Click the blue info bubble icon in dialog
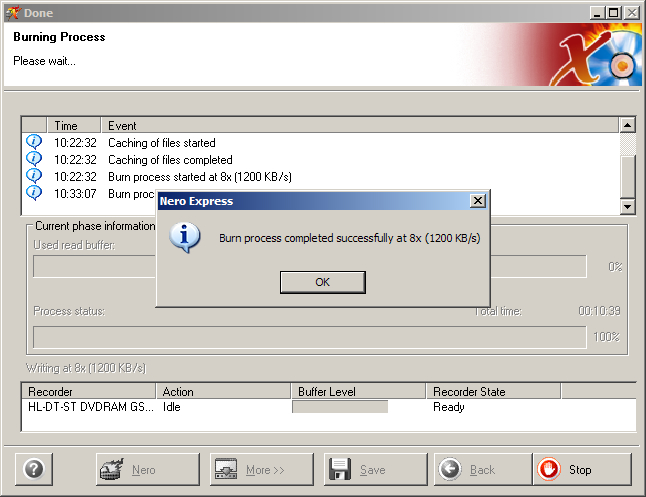Viewport: 646px width, 497px height. click(x=185, y=238)
